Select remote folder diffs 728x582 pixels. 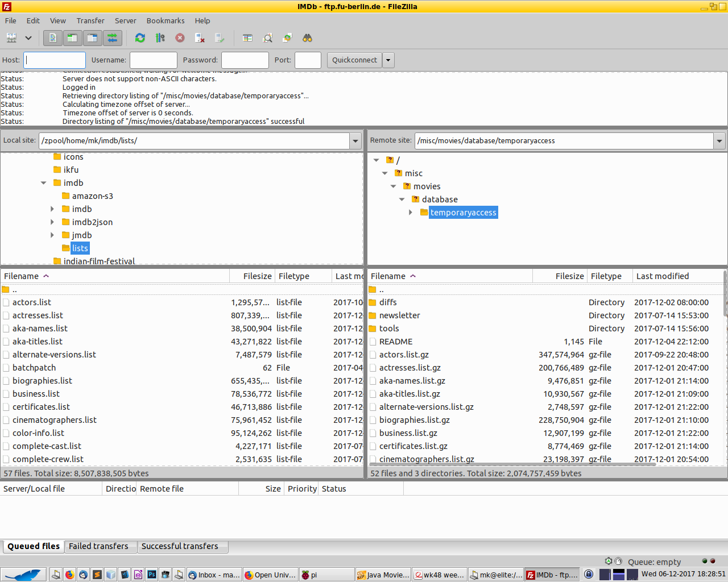click(x=545, y=302)
